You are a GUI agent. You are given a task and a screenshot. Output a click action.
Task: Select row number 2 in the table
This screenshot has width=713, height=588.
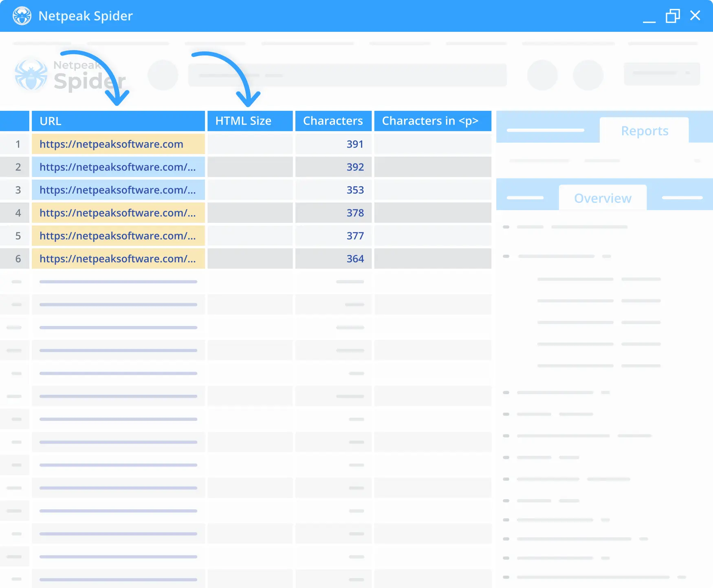15,167
